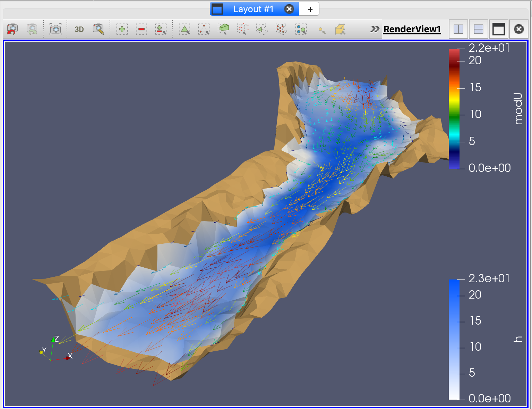Split the view horizontally
Viewport: 532px width, 409px height.
pos(458,30)
